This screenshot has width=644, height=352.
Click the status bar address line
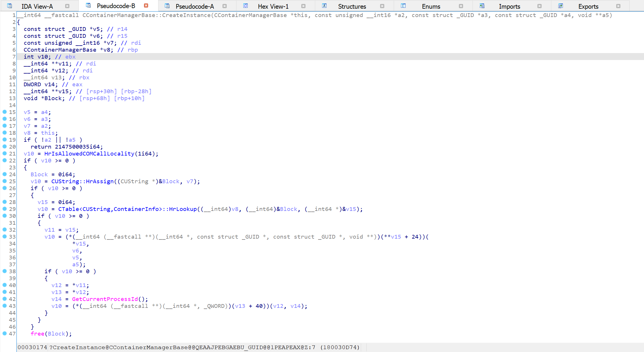click(188, 347)
